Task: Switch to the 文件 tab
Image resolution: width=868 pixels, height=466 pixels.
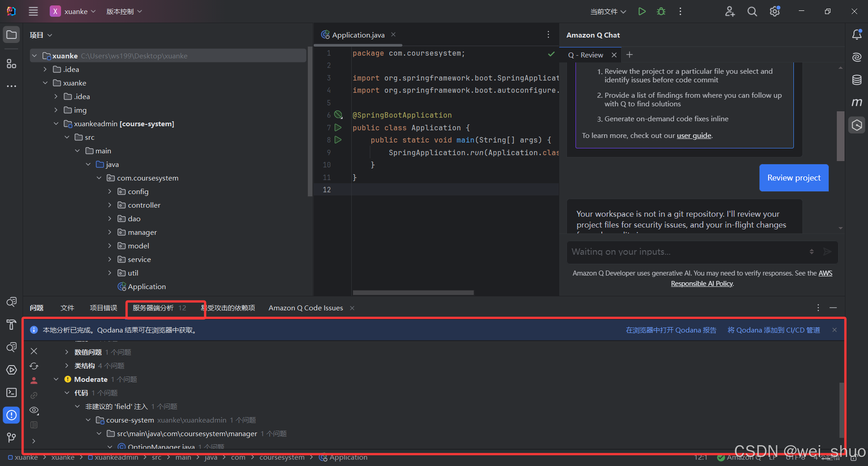Action: pyautogui.click(x=67, y=308)
